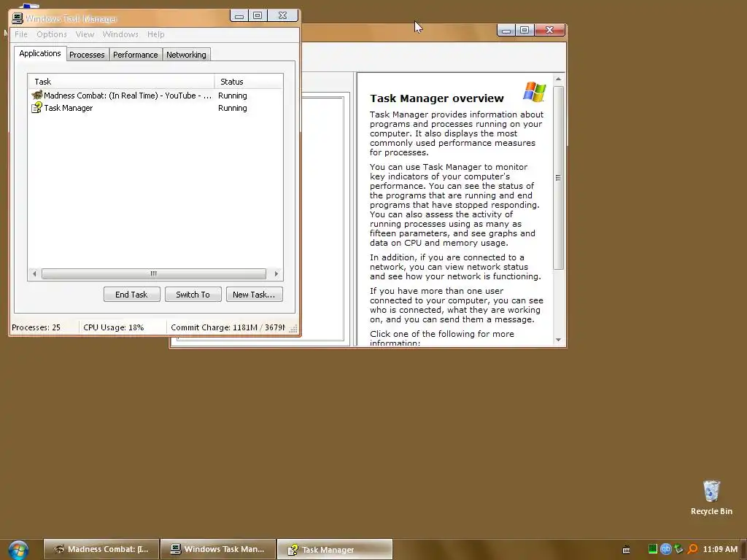Minimize the Windows Task Manager window
This screenshot has height=560, width=747.
point(239,16)
